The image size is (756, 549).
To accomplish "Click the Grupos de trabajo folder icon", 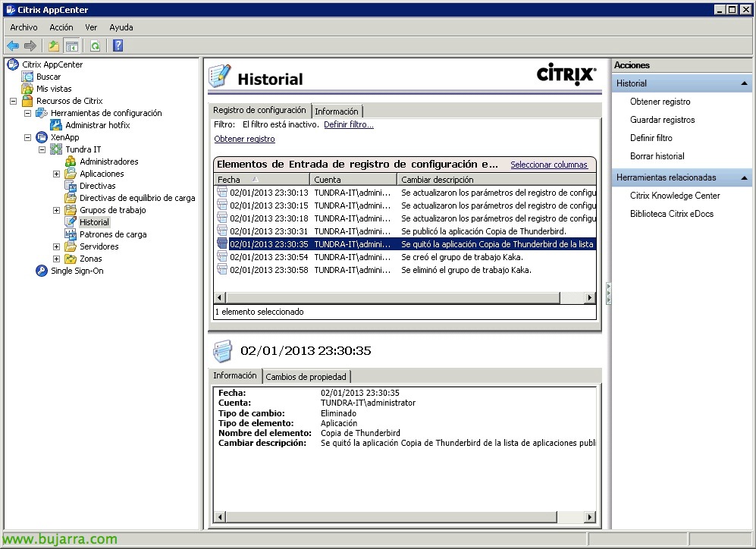I will [71, 210].
